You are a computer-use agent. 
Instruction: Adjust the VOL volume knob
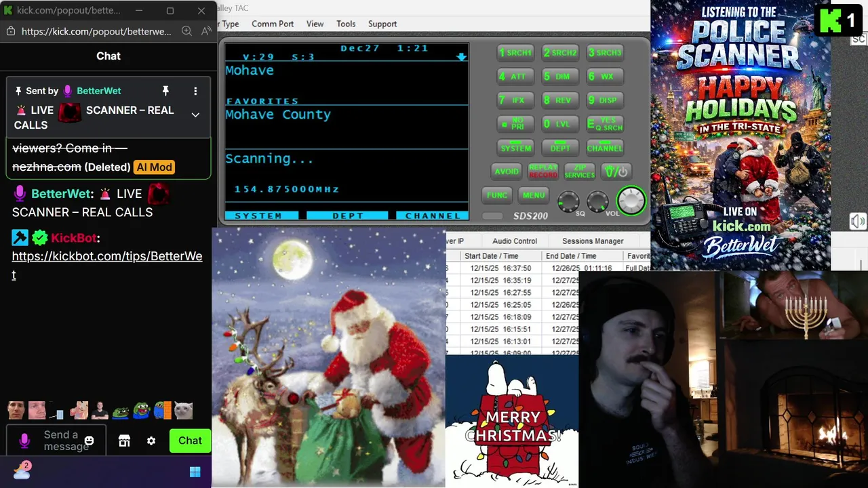597,201
